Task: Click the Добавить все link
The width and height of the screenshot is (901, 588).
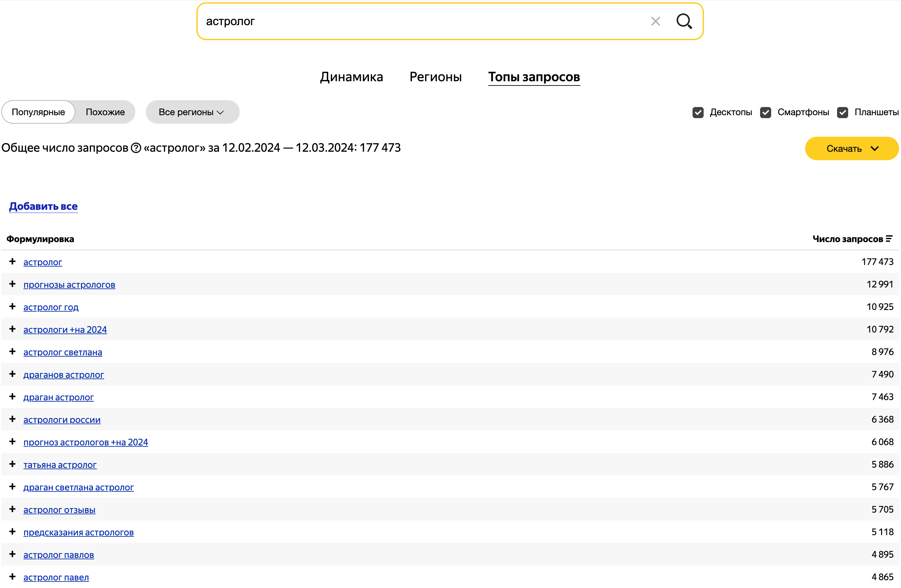Action: coord(43,206)
